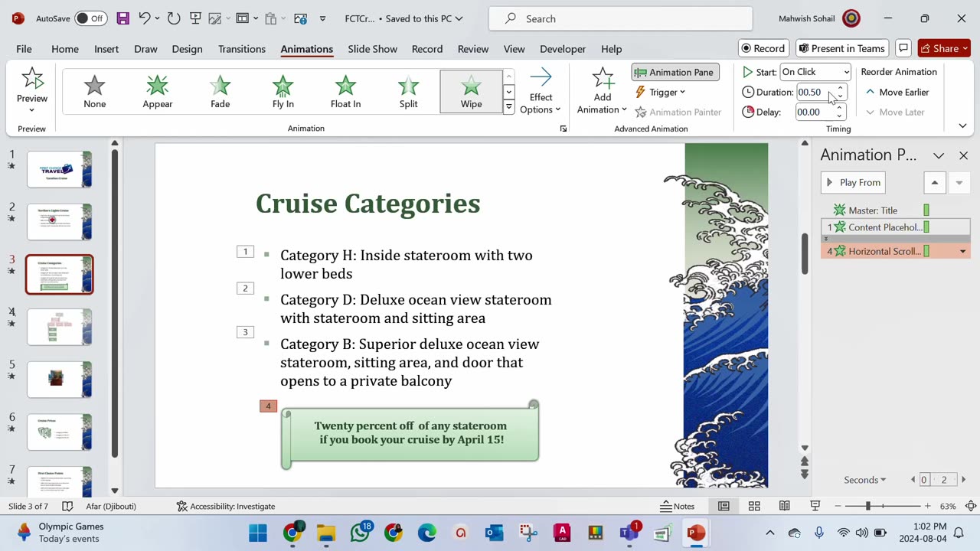Image resolution: width=980 pixels, height=551 pixels.
Task: Move selected animation up in pane
Action: [934, 182]
